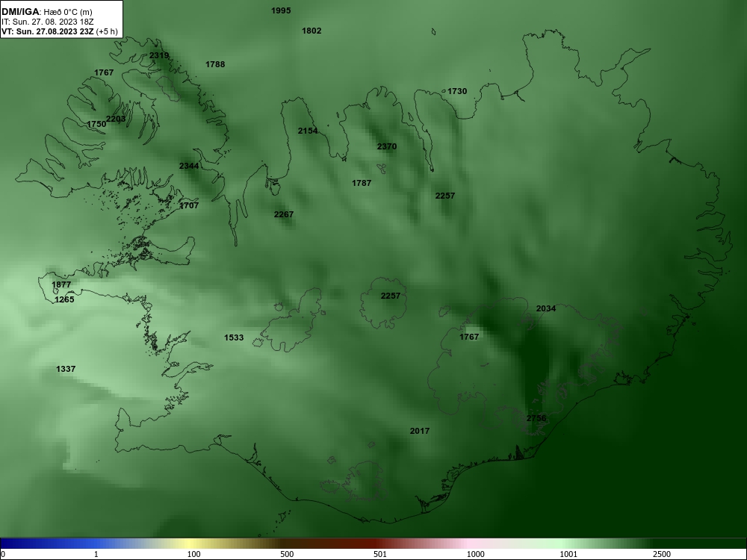The height and width of the screenshot is (560, 747).
Task: Select the 1533 height label
Action: (234, 337)
